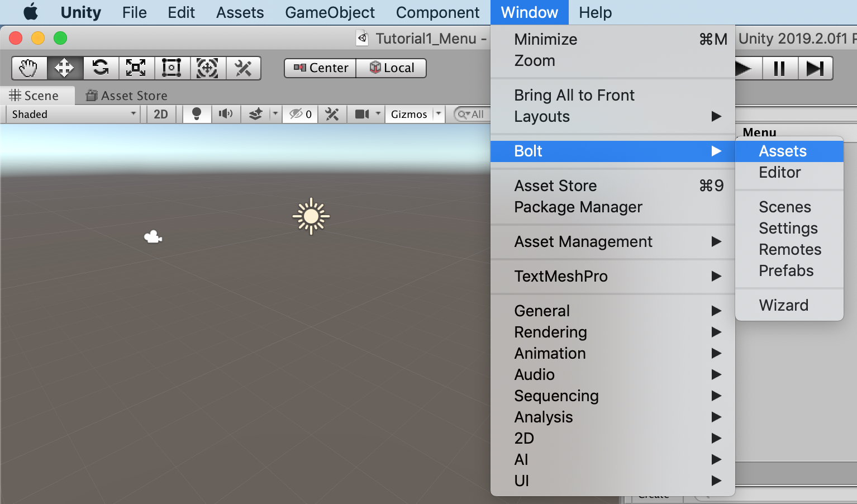Viewport: 857px width, 504px height.
Task: Open the Bolt Wizard
Action: 789,305
